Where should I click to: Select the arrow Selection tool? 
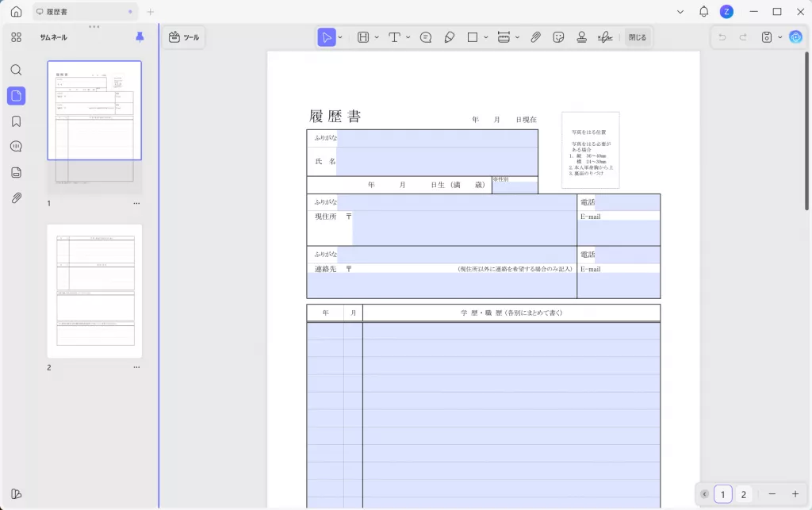pos(325,36)
